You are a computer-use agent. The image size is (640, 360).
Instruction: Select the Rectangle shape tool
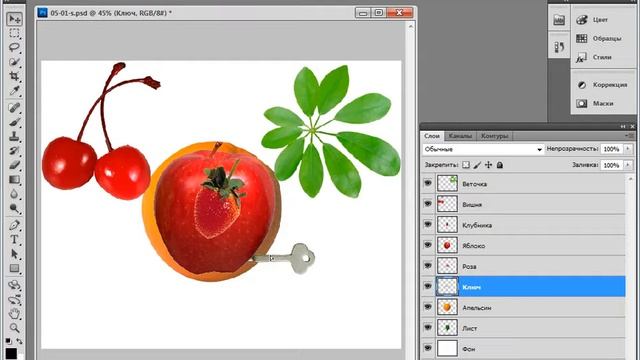click(14, 268)
